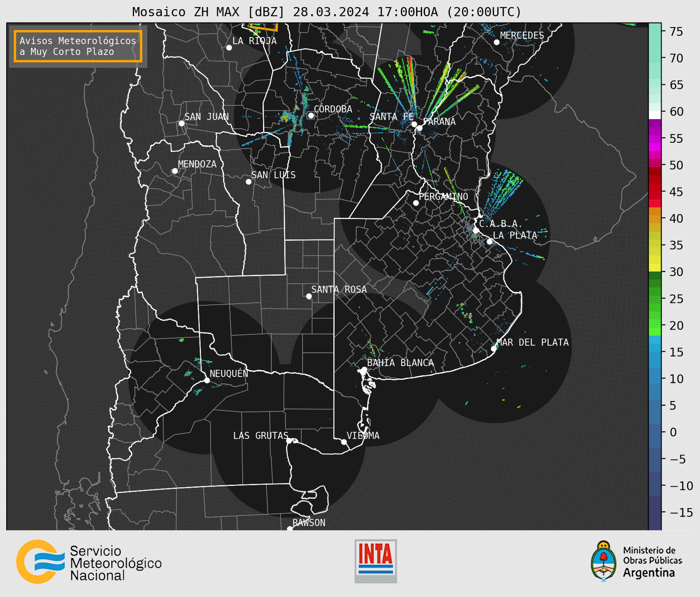Viewport: 700px width, 597px height.
Task: Select the Santa Fe city marker
Action: point(414,124)
